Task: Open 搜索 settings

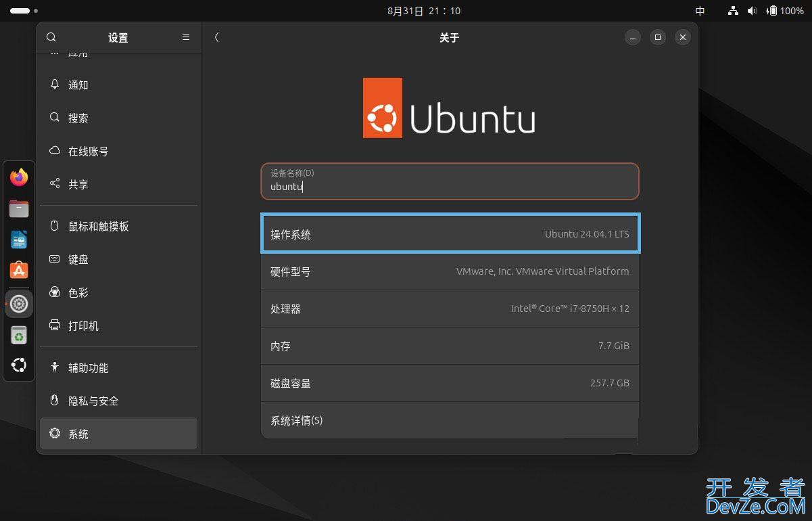Action: click(118, 118)
